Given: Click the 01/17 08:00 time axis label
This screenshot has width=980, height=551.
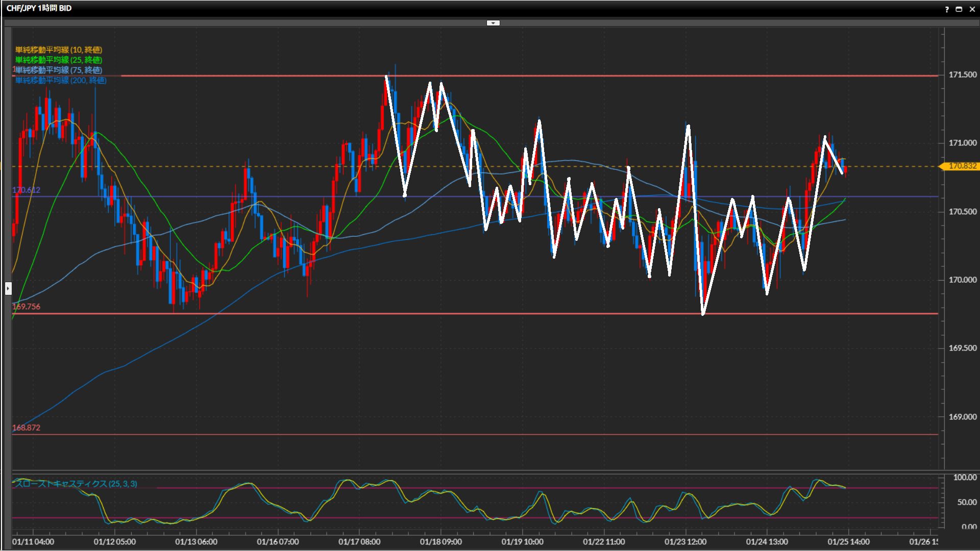Looking at the screenshot, I should [359, 542].
